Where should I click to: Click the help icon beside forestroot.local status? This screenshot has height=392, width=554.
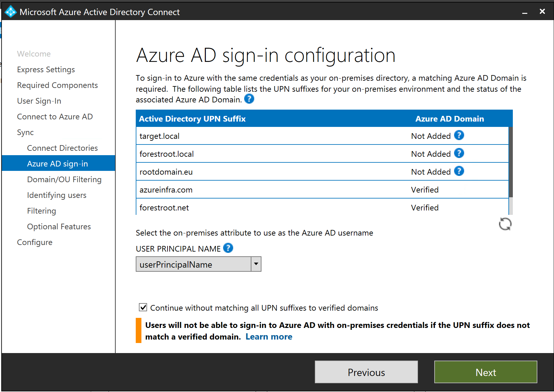(x=459, y=153)
